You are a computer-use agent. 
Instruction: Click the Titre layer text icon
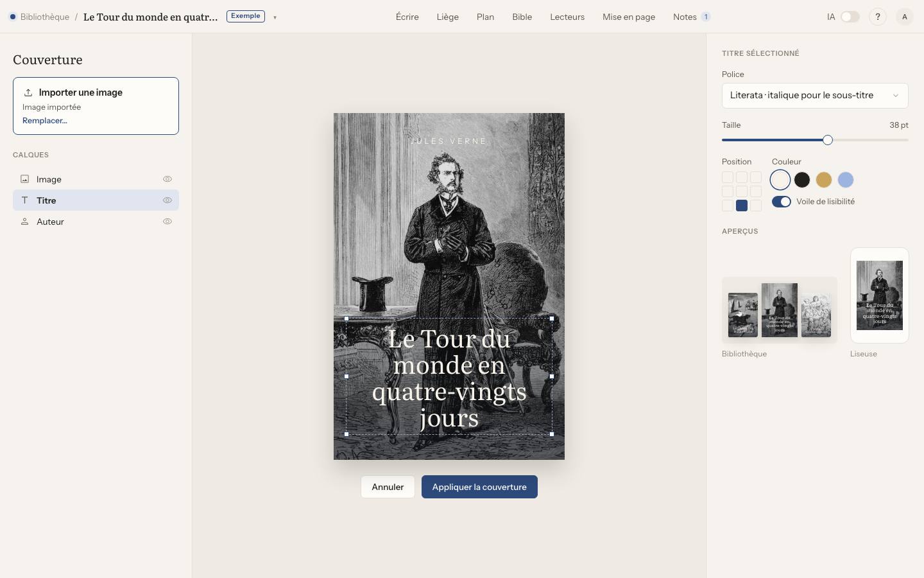click(x=25, y=200)
